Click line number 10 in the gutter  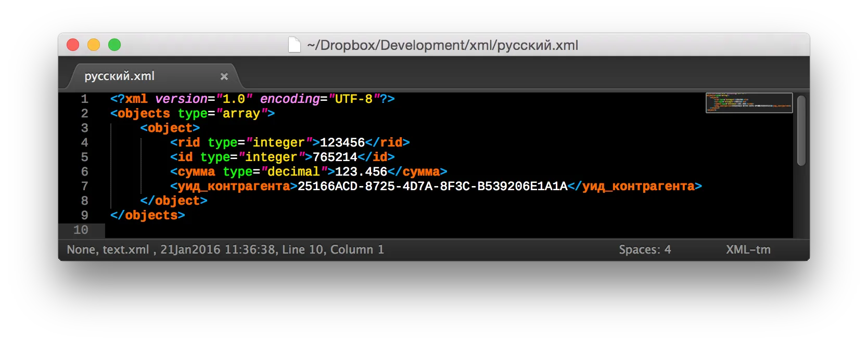[81, 230]
